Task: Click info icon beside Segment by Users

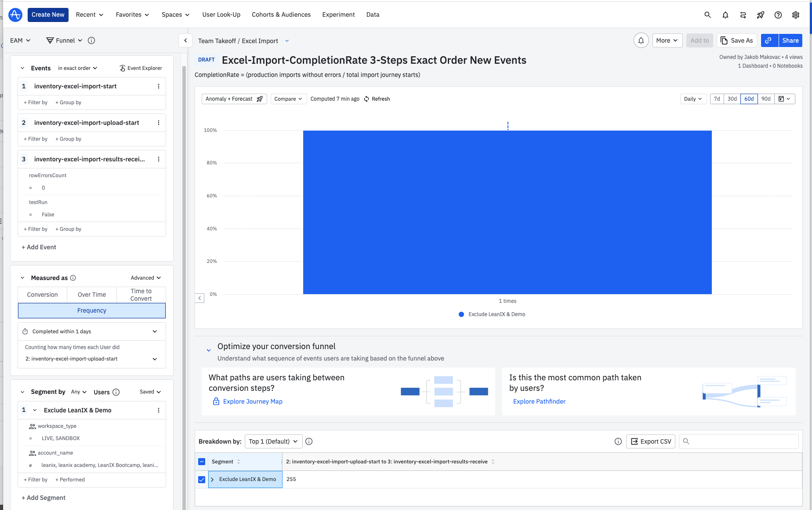Action: click(116, 392)
